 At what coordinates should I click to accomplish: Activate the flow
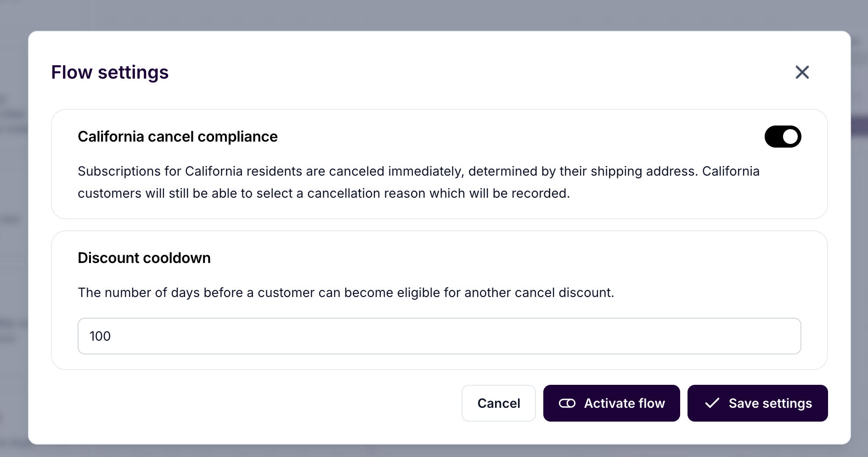click(612, 403)
